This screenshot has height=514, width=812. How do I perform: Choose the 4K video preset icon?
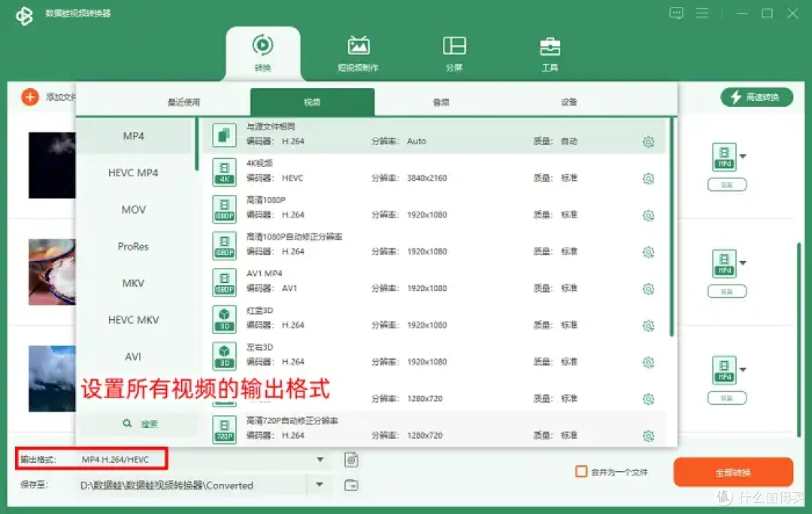224,172
